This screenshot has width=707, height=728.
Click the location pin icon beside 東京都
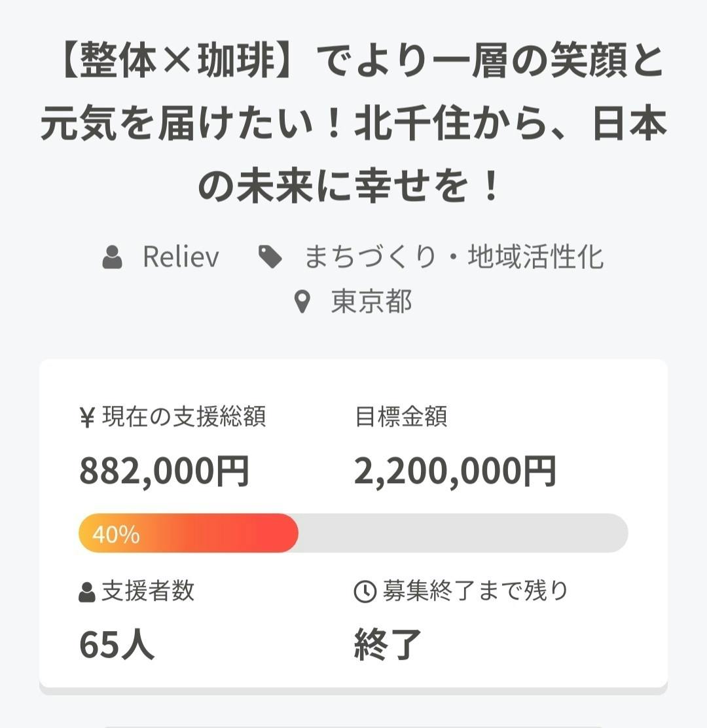[302, 302]
